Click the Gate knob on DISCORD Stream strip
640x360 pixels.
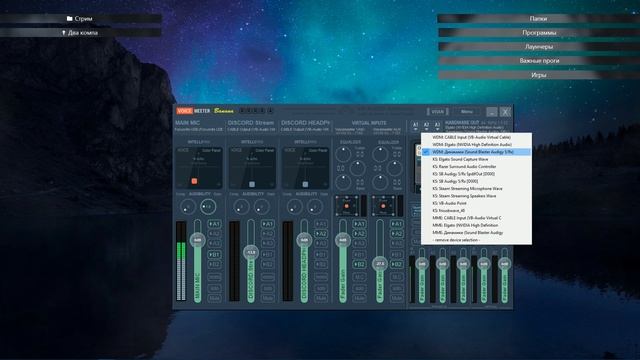pos(261,207)
